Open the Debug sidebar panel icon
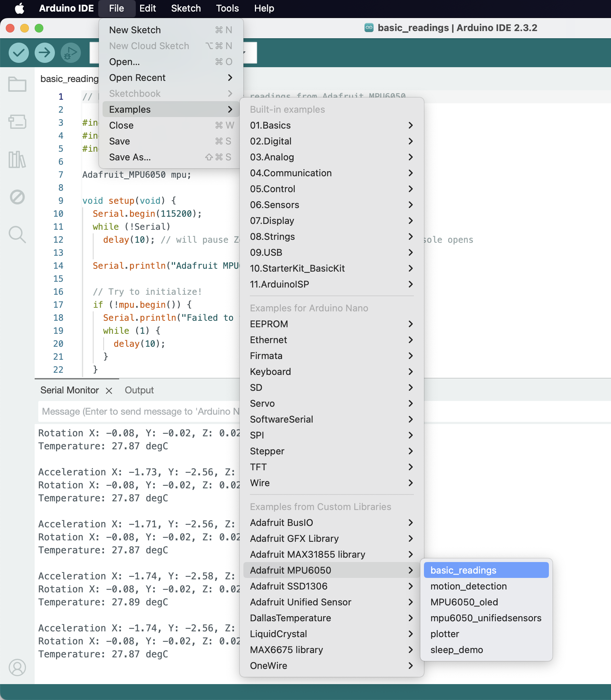 point(17,197)
